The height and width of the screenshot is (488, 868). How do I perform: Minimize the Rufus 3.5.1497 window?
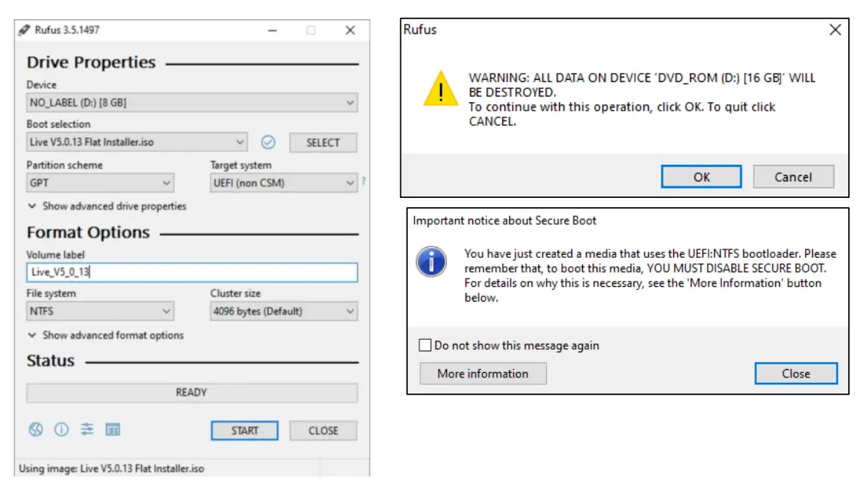tap(272, 30)
